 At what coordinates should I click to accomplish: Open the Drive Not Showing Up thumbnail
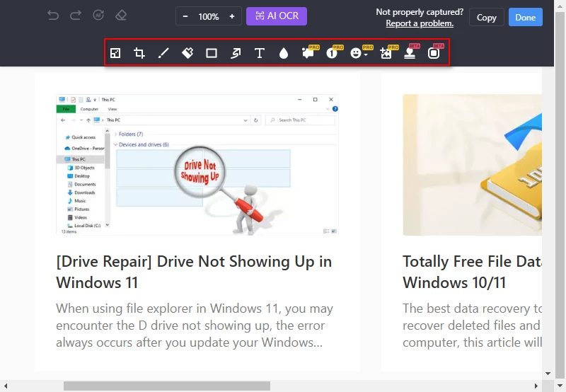[197, 165]
